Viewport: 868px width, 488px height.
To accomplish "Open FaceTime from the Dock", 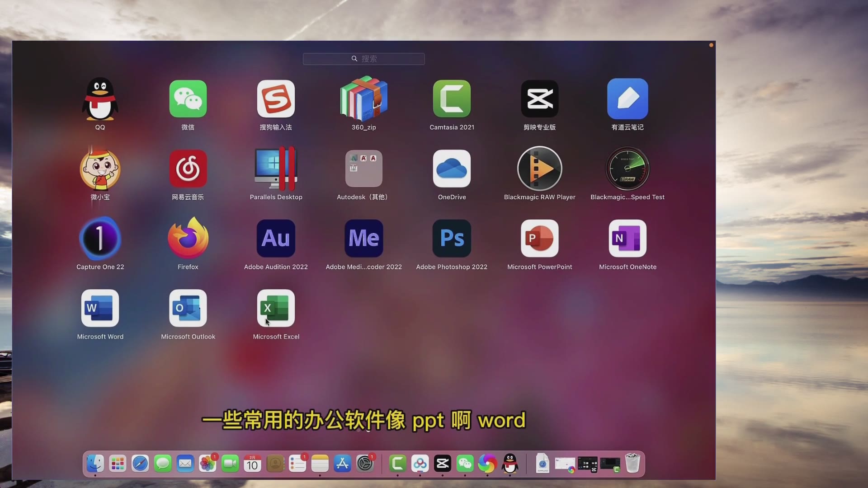I will tap(230, 464).
